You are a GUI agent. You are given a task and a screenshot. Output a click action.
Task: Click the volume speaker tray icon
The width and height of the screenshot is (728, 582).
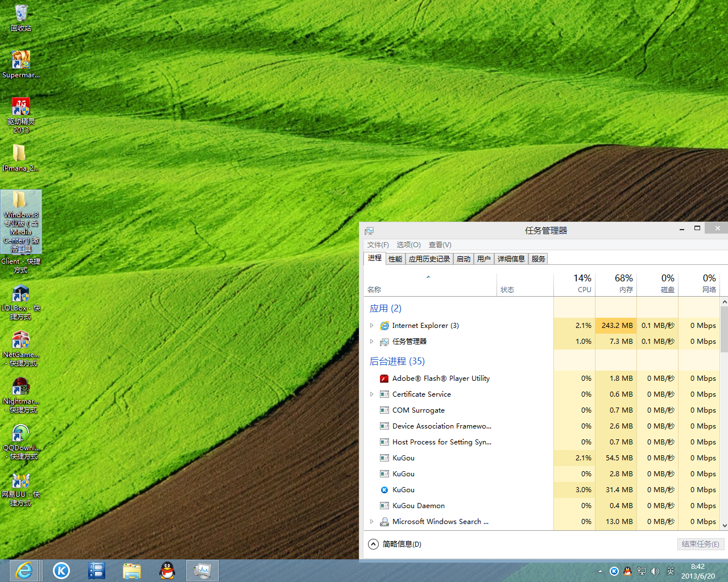(655, 571)
